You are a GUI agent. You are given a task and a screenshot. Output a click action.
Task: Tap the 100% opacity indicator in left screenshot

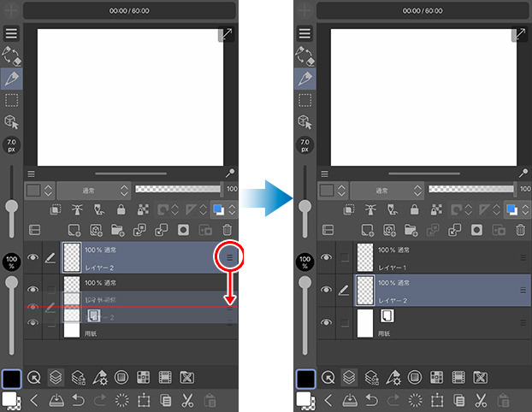(x=11, y=262)
